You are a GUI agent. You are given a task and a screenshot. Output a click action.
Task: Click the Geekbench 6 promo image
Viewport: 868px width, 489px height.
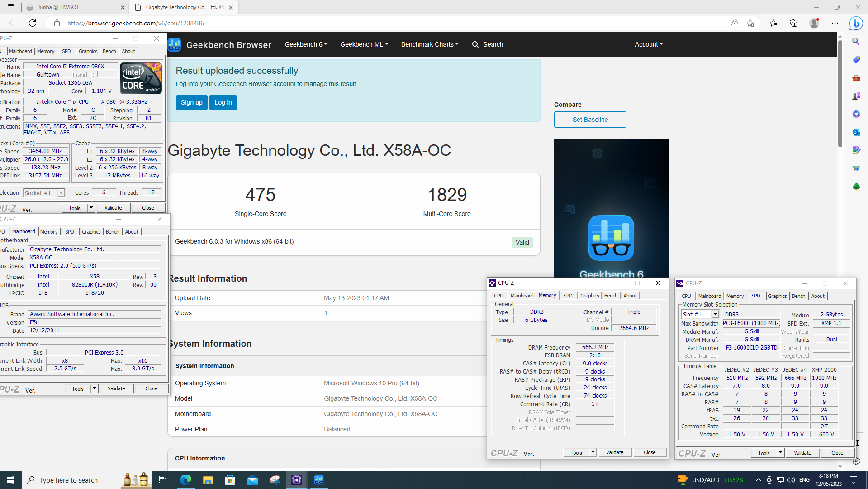coord(612,208)
